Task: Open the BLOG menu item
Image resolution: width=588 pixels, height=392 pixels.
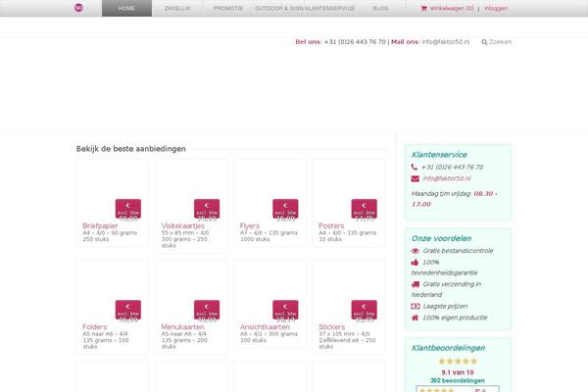Action: pyautogui.click(x=380, y=8)
